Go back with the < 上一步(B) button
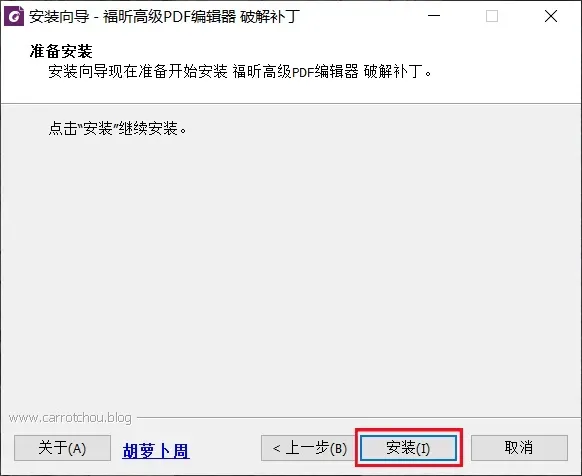 pos(308,448)
